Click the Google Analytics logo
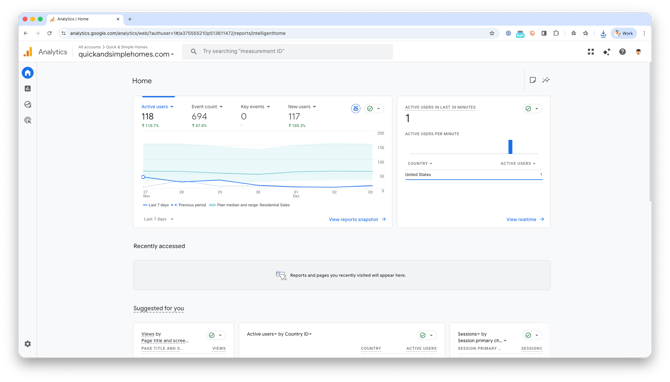The image size is (670, 382). click(x=28, y=52)
